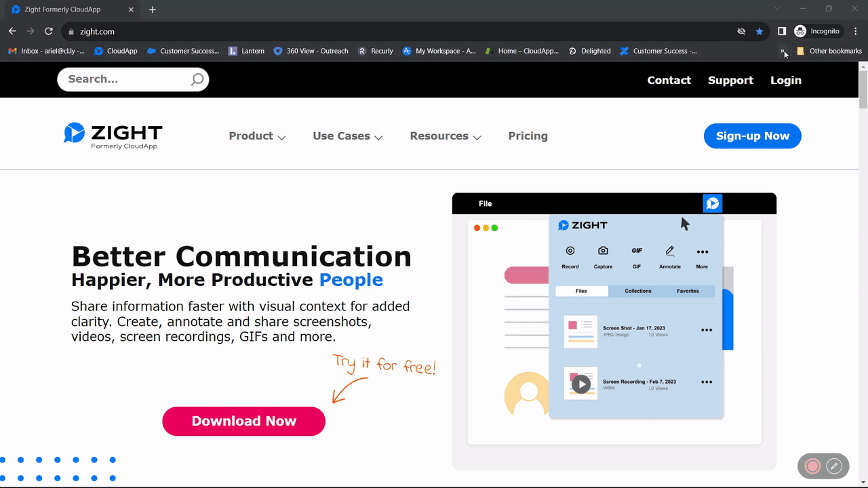Open the Contact link

(x=669, y=80)
